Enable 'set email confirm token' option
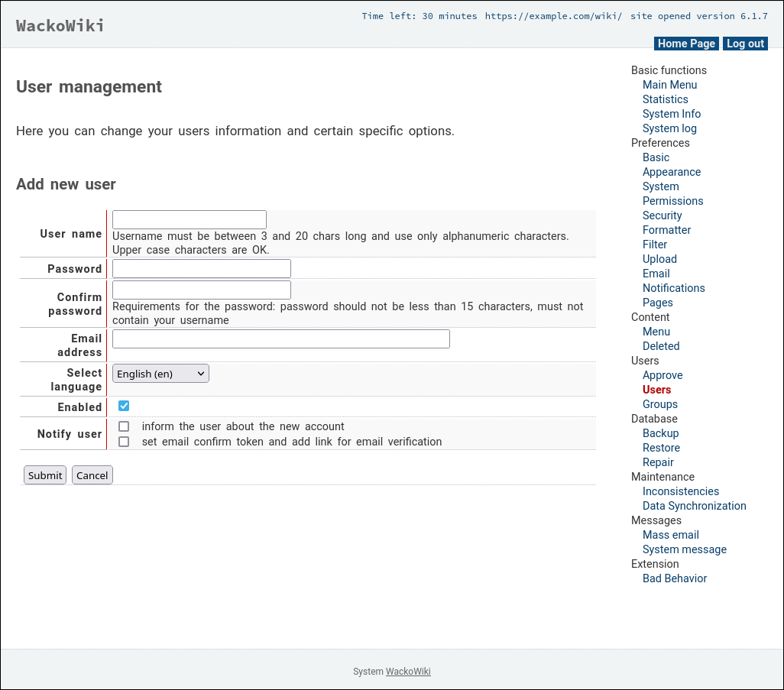The height and width of the screenshot is (690, 784). pyautogui.click(x=123, y=442)
